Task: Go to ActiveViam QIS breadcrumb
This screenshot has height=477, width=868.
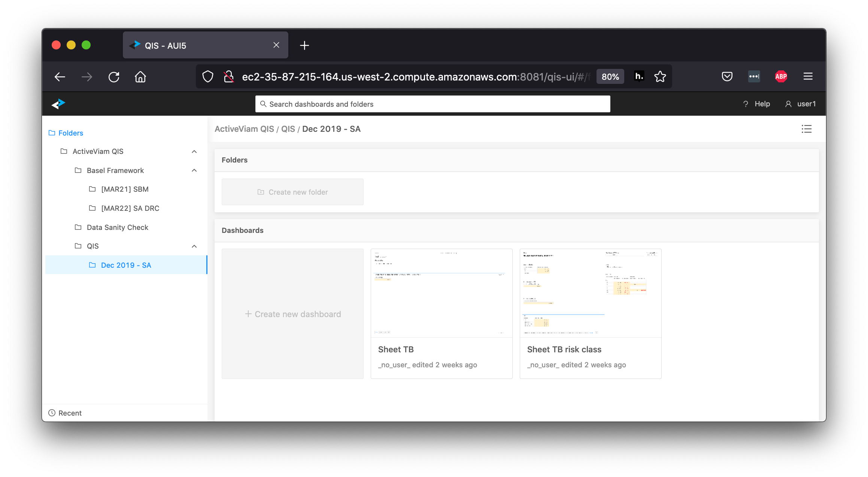Action: [x=244, y=129]
